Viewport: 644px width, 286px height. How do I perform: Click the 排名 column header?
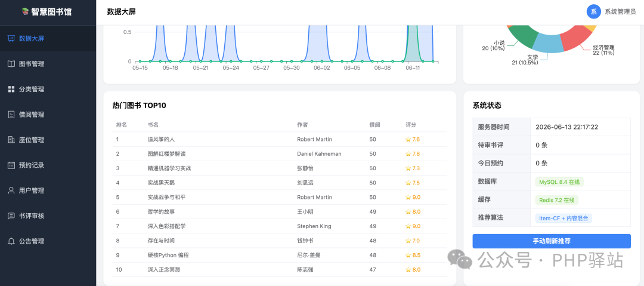122,125
